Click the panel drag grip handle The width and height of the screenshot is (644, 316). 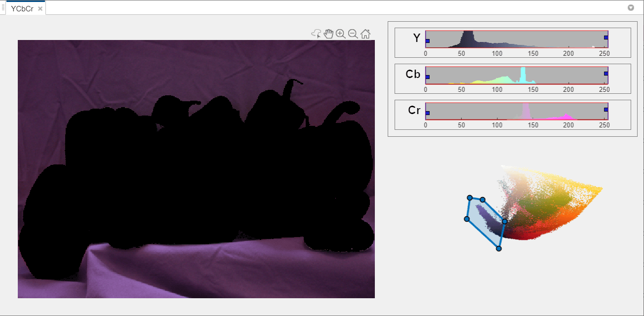tap(3, 7)
